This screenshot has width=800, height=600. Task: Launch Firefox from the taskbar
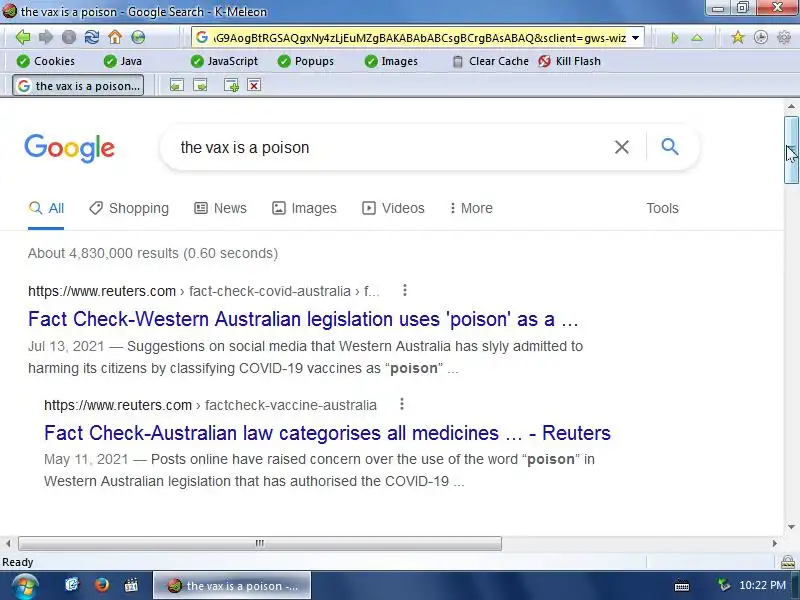pos(102,585)
